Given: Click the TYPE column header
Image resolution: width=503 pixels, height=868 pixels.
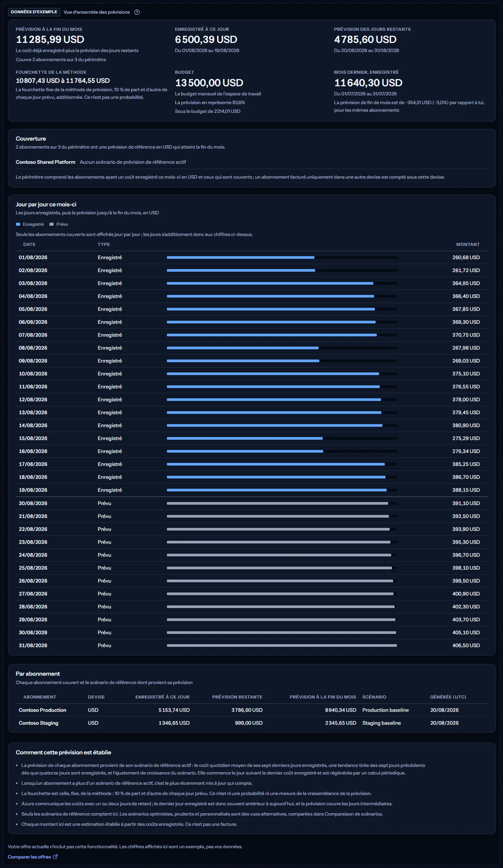Looking at the screenshot, I should (104, 244).
